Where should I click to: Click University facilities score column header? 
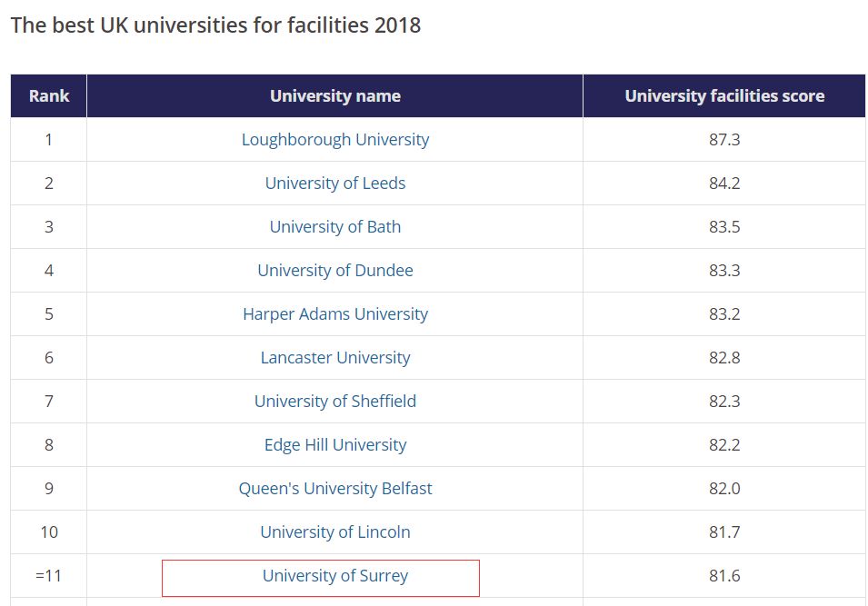(724, 96)
